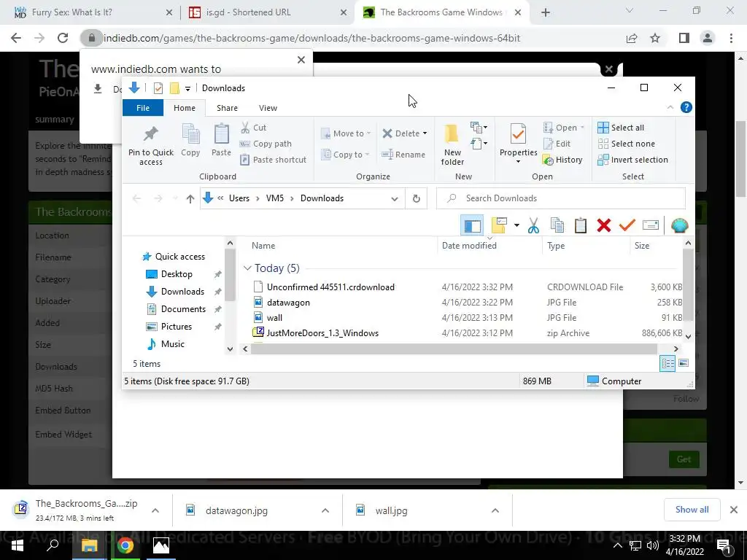Click the file list horizontal scrollbar
Screen dimensions: 747x560
[x=454, y=349]
